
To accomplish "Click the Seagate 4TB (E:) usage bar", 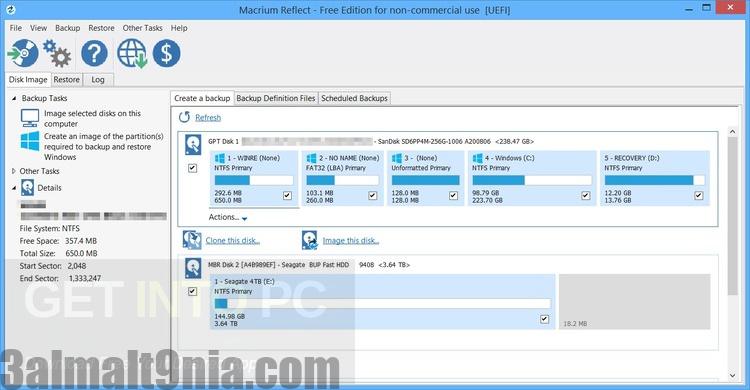I will click(x=383, y=303).
